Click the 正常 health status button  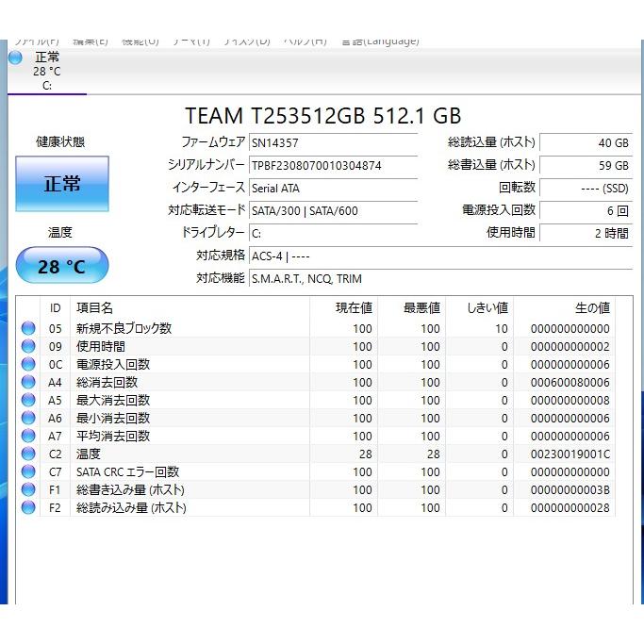(x=62, y=184)
